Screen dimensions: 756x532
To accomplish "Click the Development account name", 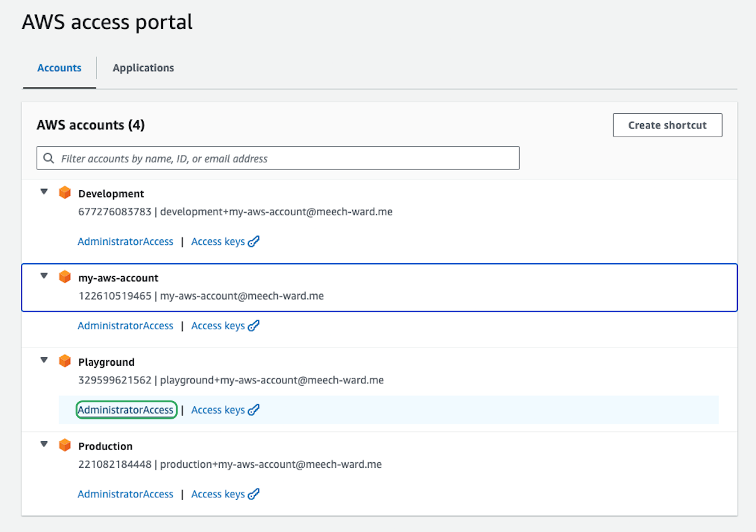I will (x=111, y=194).
